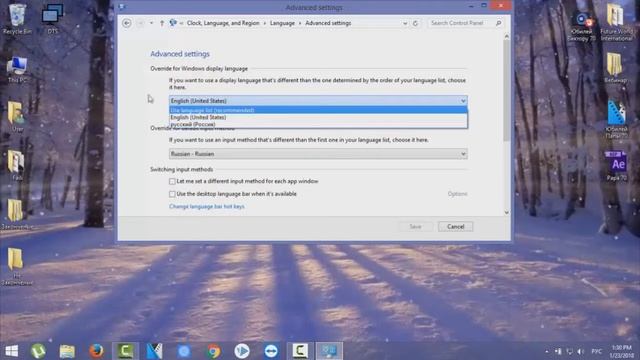This screenshot has width=640, height=360.
Task: Open TeamViewer from the taskbar
Action: tap(271, 351)
